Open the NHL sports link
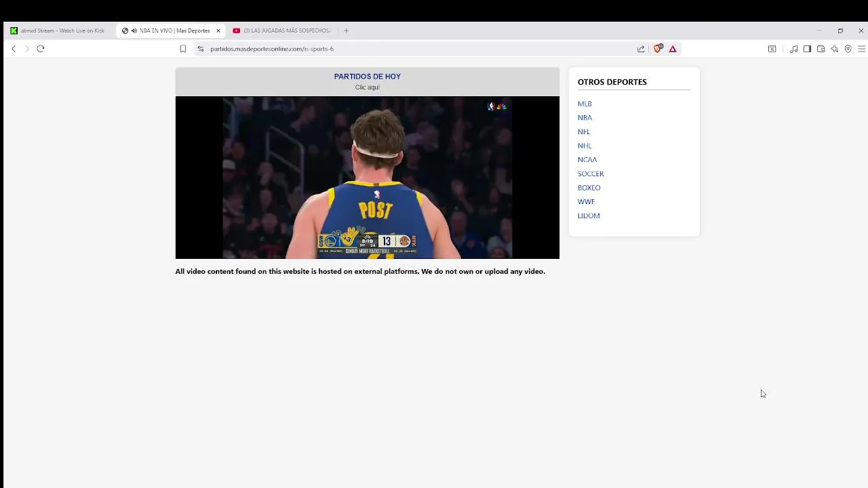 (585, 146)
